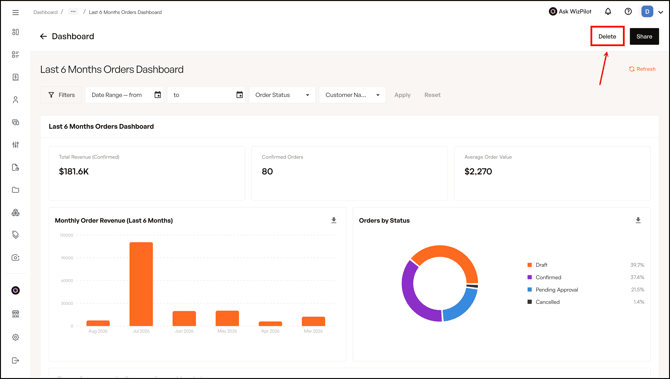The image size is (670, 379).
Task: Open the hamburger menu in the sidebar
Action: [15, 12]
